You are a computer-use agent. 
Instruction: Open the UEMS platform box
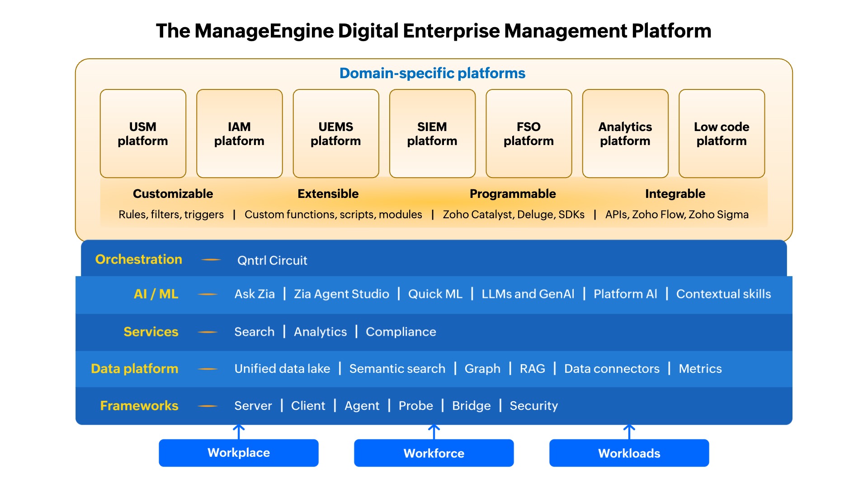click(x=336, y=133)
